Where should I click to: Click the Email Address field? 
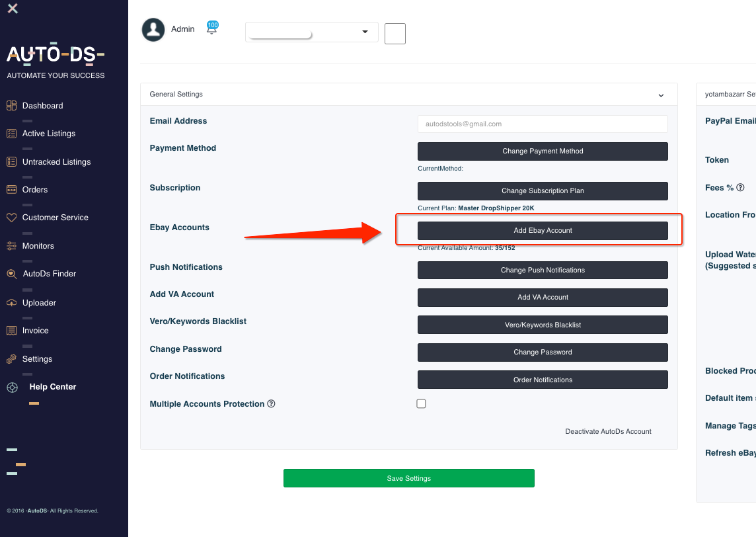[x=543, y=124]
